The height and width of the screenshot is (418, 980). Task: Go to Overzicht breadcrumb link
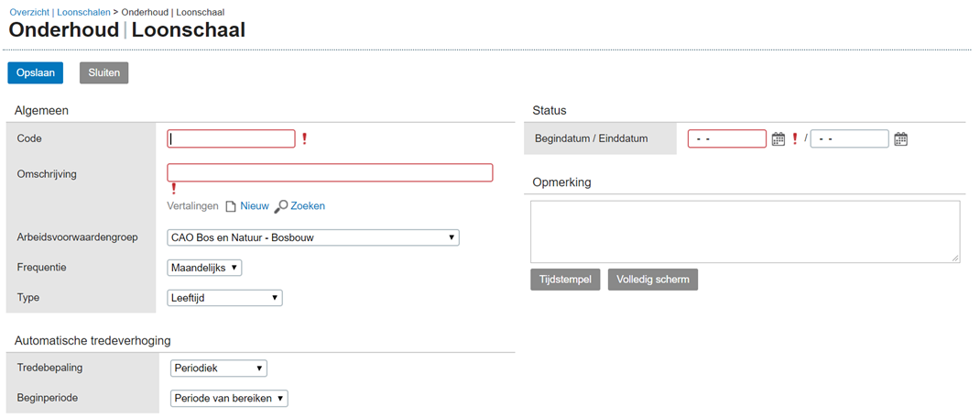click(x=29, y=12)
